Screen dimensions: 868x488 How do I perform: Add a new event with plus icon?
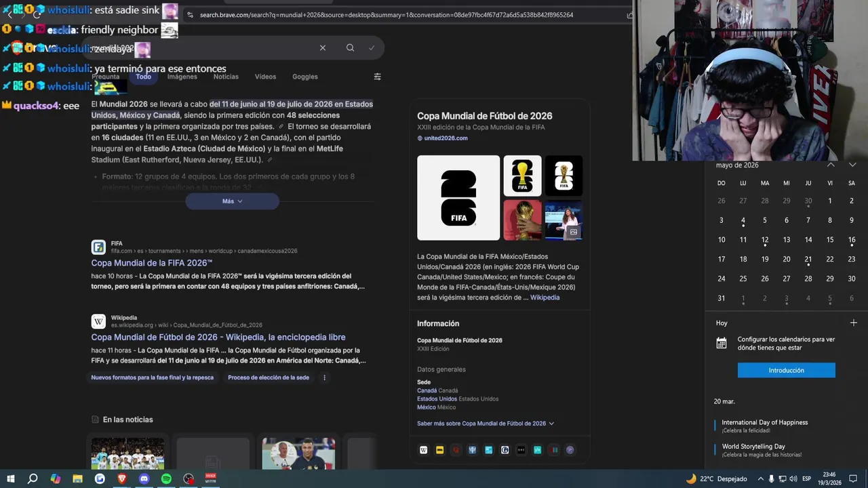coord(854,323)
